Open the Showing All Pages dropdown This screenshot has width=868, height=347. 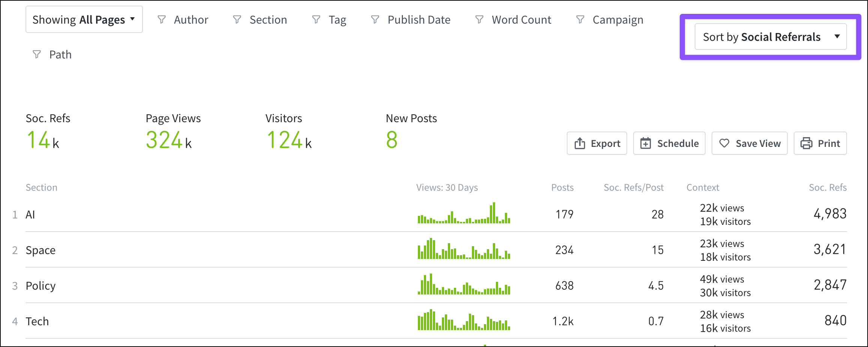click(84, 19)
